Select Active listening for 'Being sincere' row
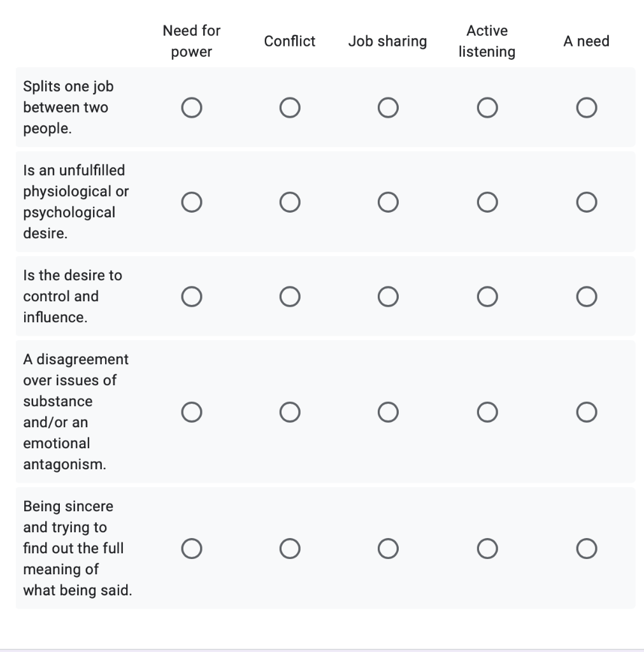 [487, 548]
